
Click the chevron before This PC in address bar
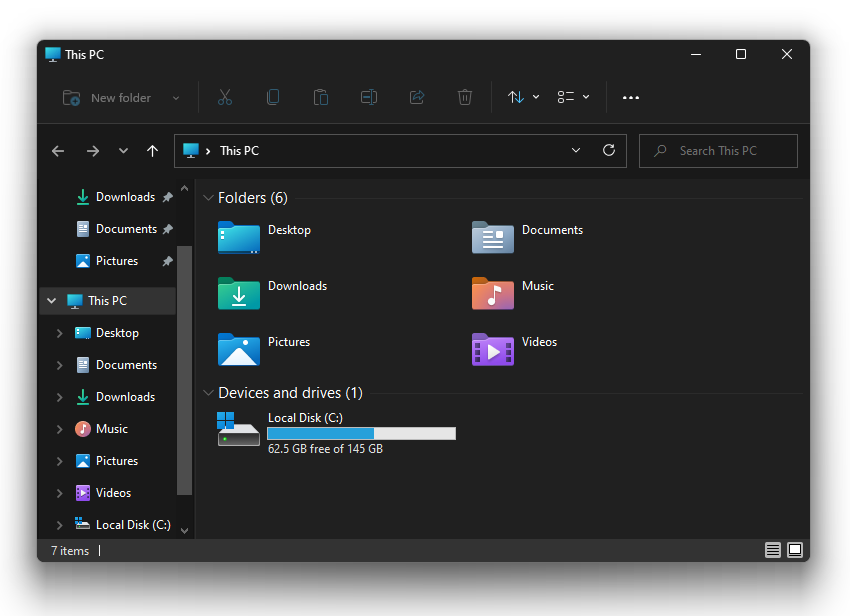coord(208,151)
